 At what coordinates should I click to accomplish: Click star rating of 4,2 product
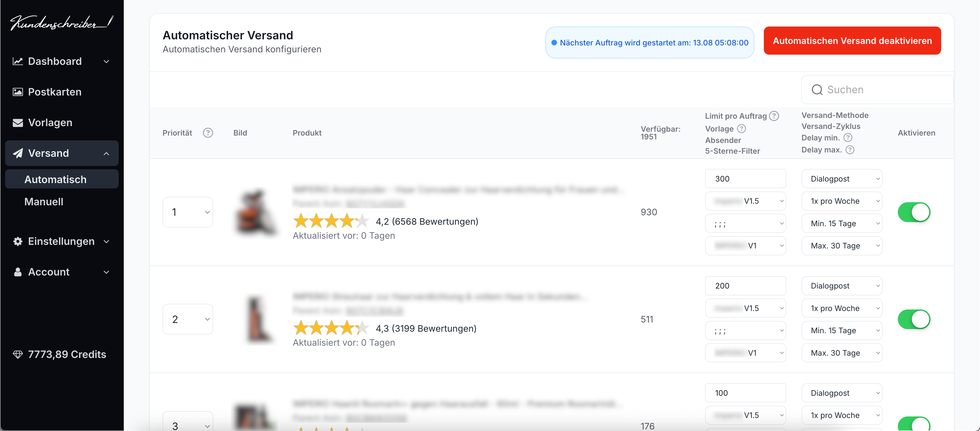[331, 221]
